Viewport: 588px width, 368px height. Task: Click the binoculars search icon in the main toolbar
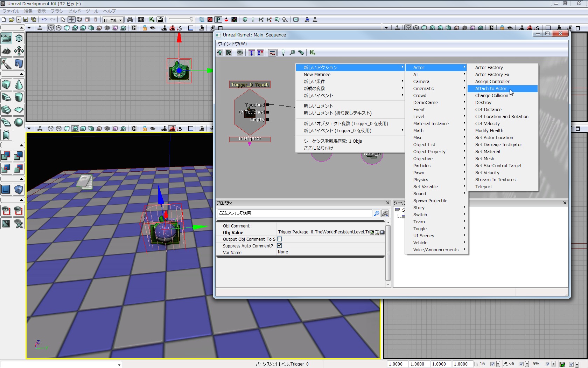point(130,20)
